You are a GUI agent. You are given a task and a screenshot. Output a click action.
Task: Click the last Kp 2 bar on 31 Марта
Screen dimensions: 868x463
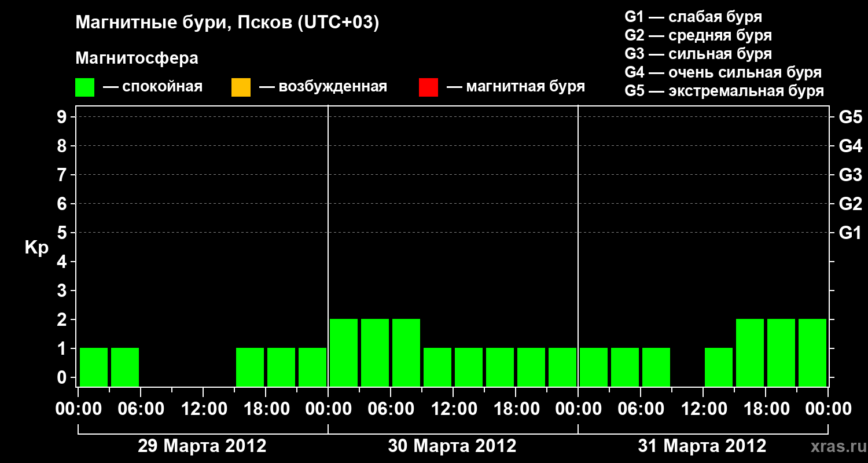click(812, 352)
